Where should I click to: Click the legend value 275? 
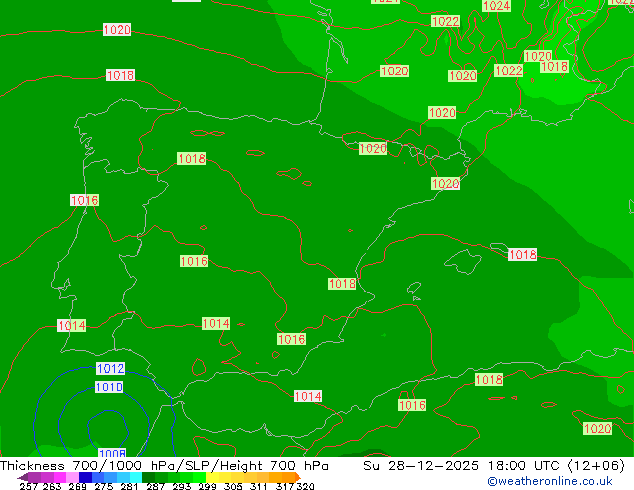tap(104, 486)
